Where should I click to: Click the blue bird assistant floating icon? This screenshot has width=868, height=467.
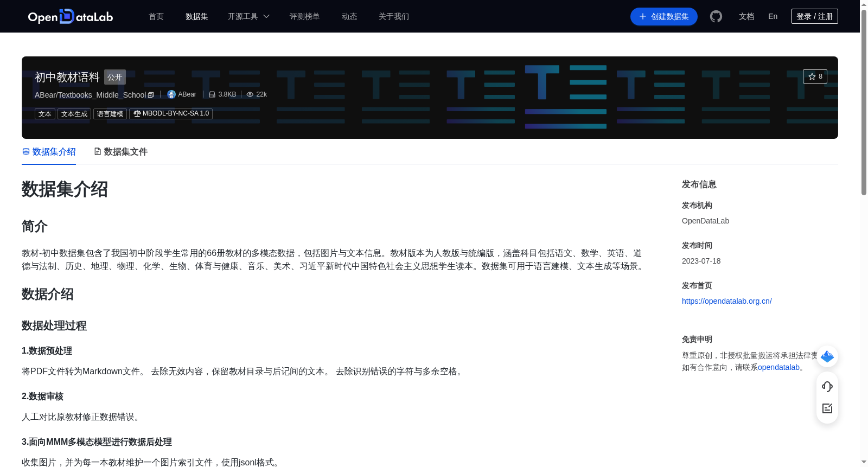tap(827, 356)
